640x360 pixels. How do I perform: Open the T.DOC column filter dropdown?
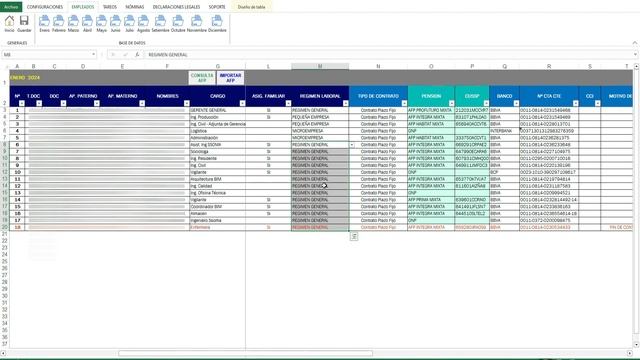coord(39,103)
